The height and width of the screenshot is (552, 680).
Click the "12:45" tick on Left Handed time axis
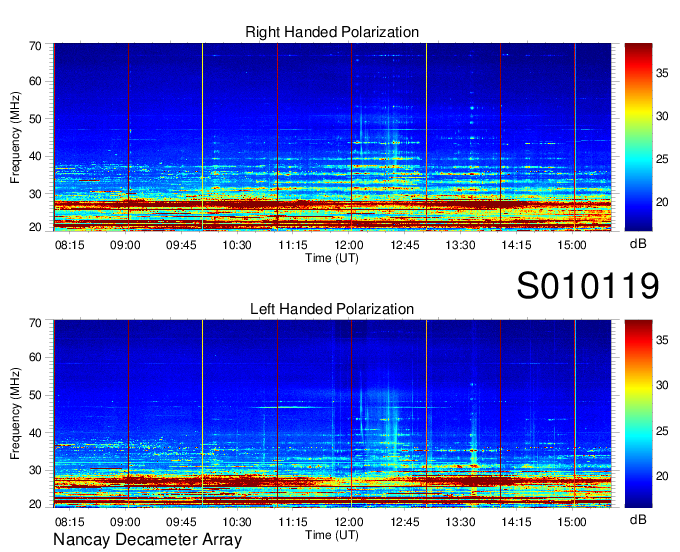pos(405,521)
